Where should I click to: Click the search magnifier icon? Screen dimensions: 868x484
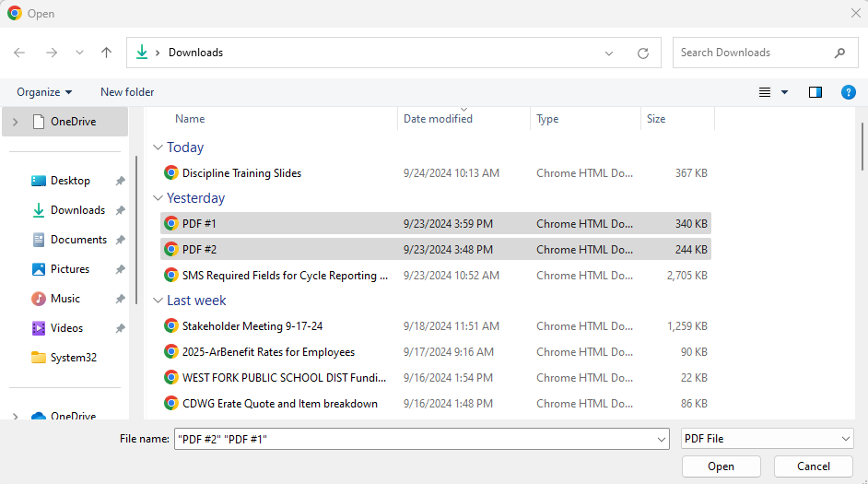point(839,53)
